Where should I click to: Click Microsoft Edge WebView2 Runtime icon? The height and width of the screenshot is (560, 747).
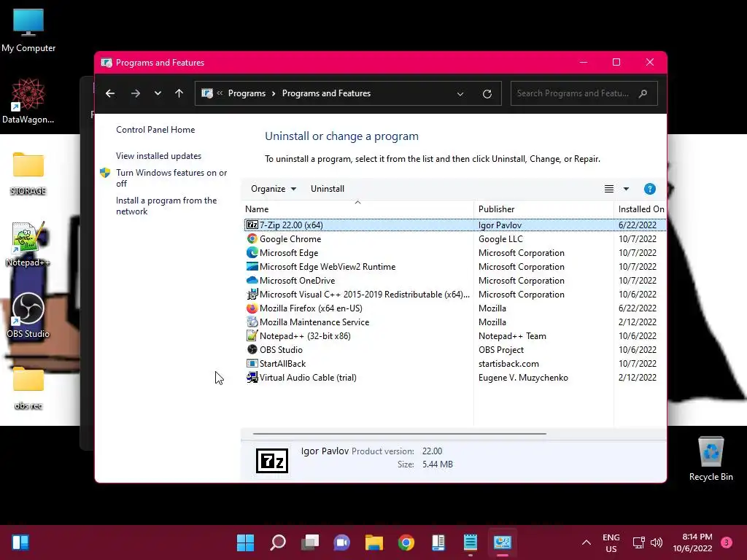252,266
